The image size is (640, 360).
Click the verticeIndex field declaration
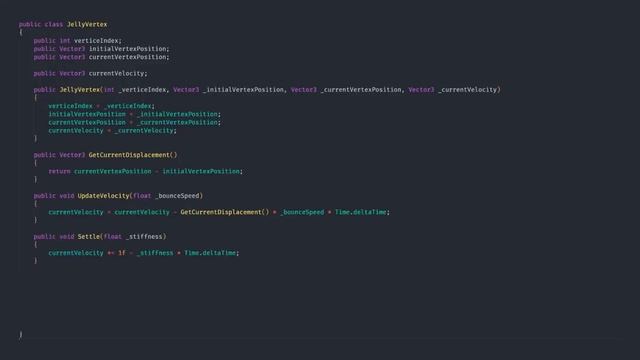78,41
